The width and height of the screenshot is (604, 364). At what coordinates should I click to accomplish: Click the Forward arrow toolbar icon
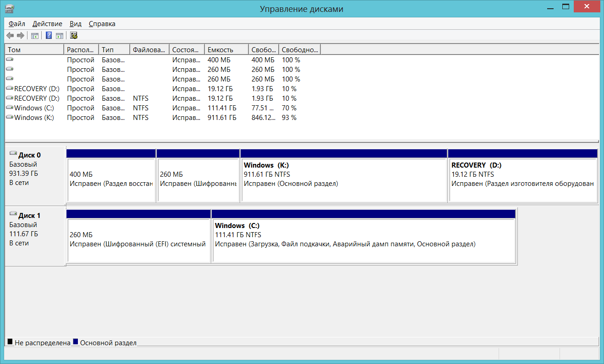click(20, 36)
